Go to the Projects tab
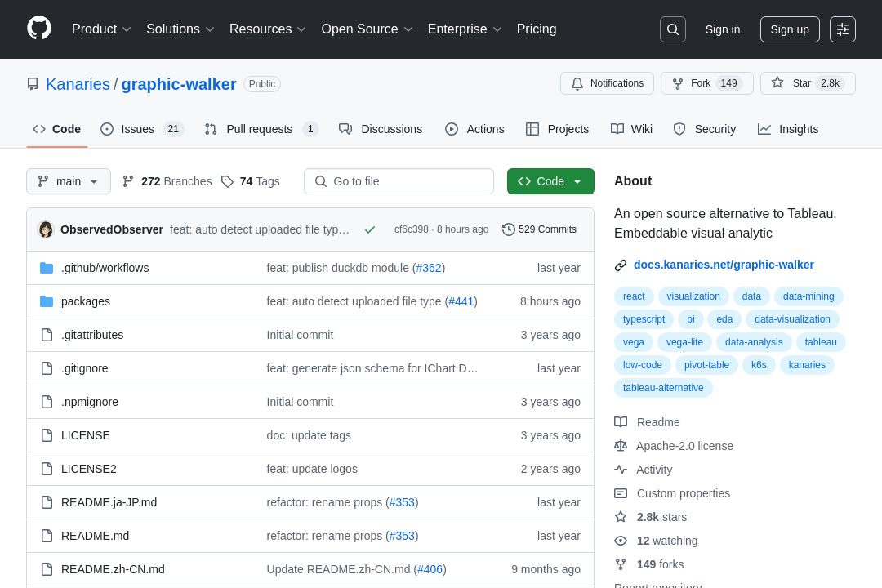The image size is (882, 588). click(x=558, y=129)
